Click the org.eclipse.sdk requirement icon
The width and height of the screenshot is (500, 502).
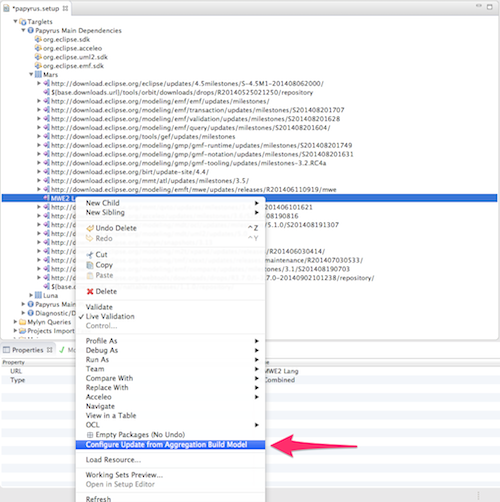point(38,39)
